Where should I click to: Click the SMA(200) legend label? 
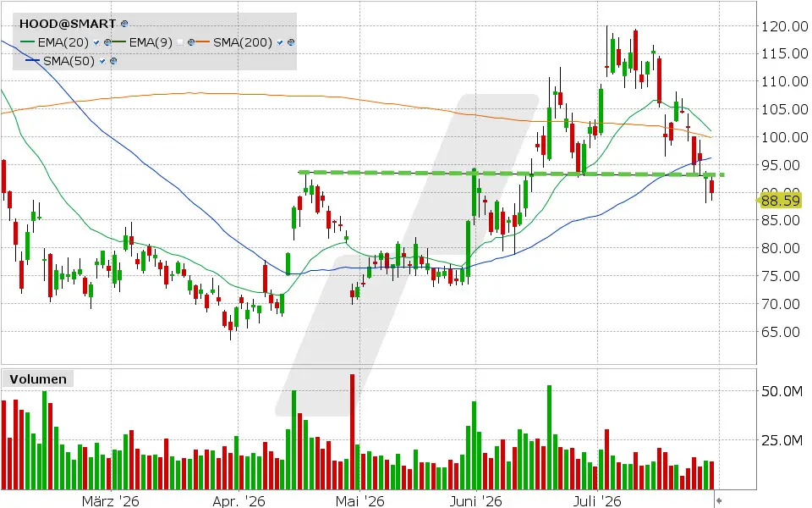(243, 42)
